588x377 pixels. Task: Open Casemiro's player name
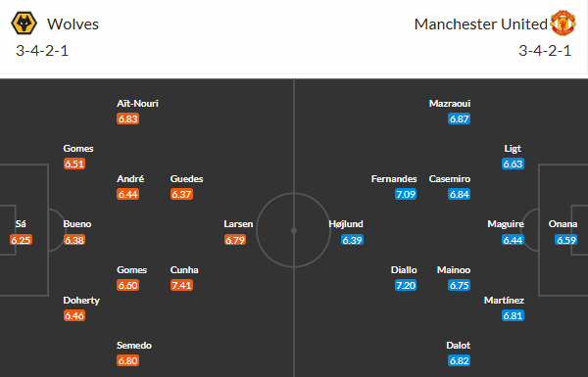pyautogui.click(x=450, y=179)
